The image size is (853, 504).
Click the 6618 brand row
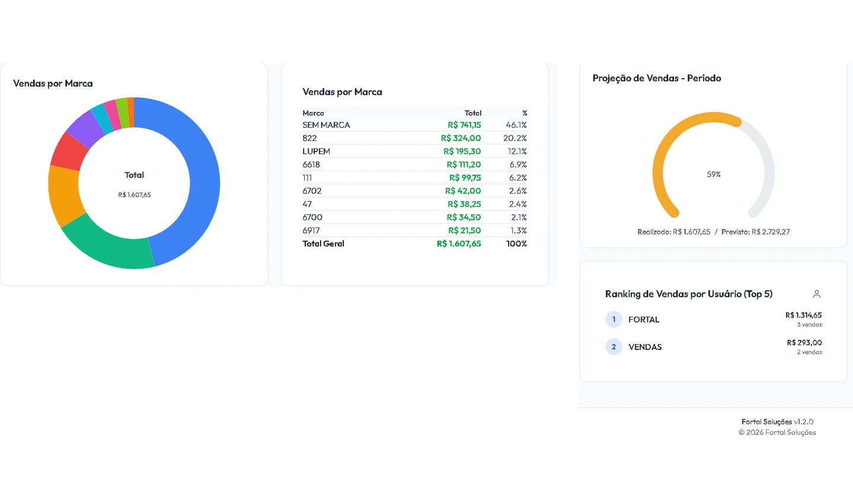click(x=414, y=165)
